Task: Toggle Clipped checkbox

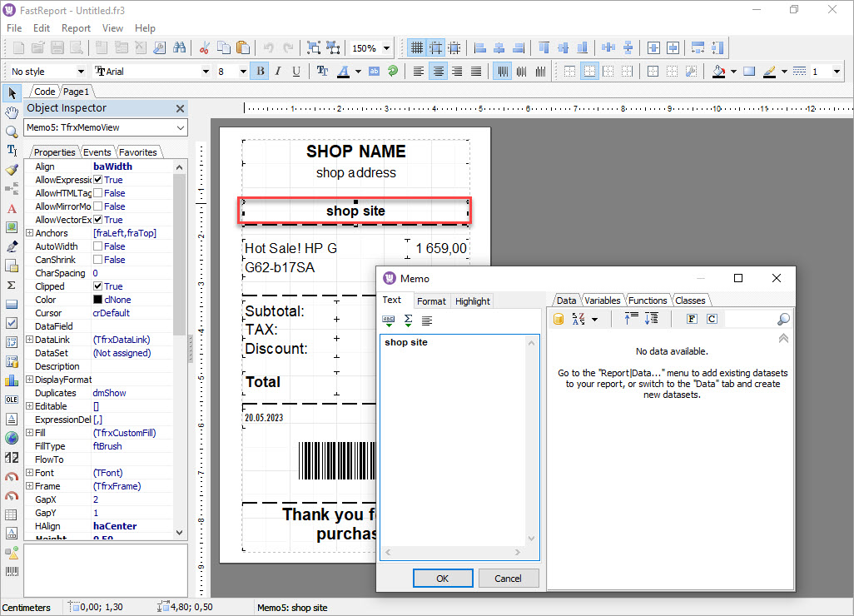Action: [98, 286]
